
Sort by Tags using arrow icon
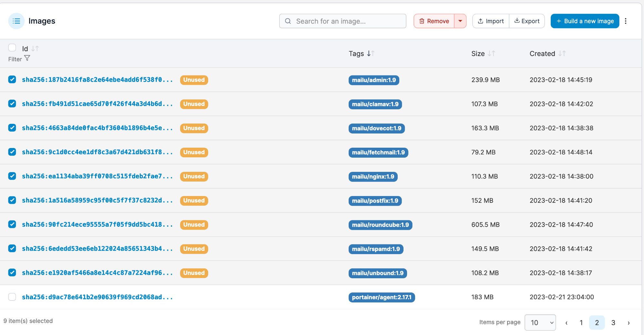point(371,54)
